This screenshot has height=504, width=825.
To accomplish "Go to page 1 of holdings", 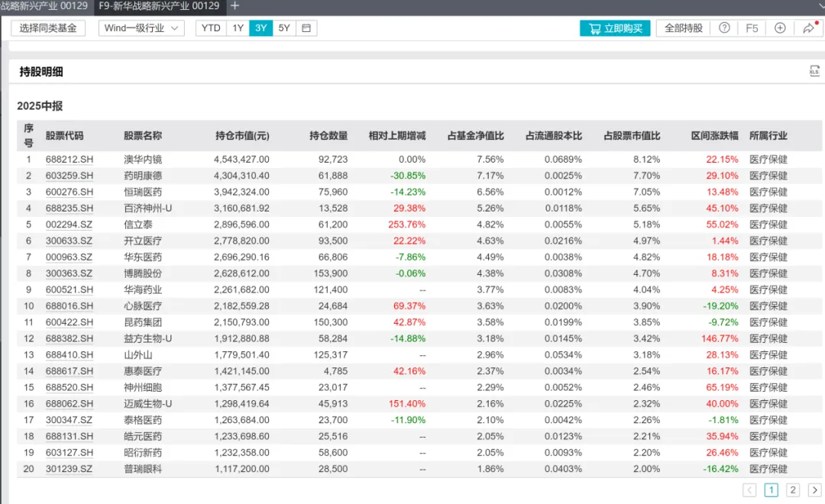I will [x=772, y=490].
